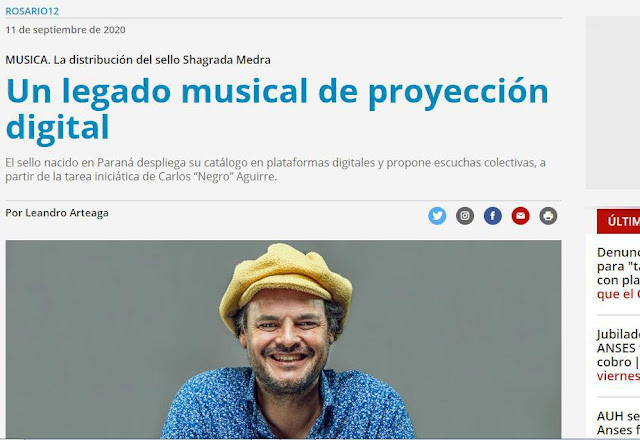Click the 'MUSICA. La distribución del sello' kicker

point(138,60)
